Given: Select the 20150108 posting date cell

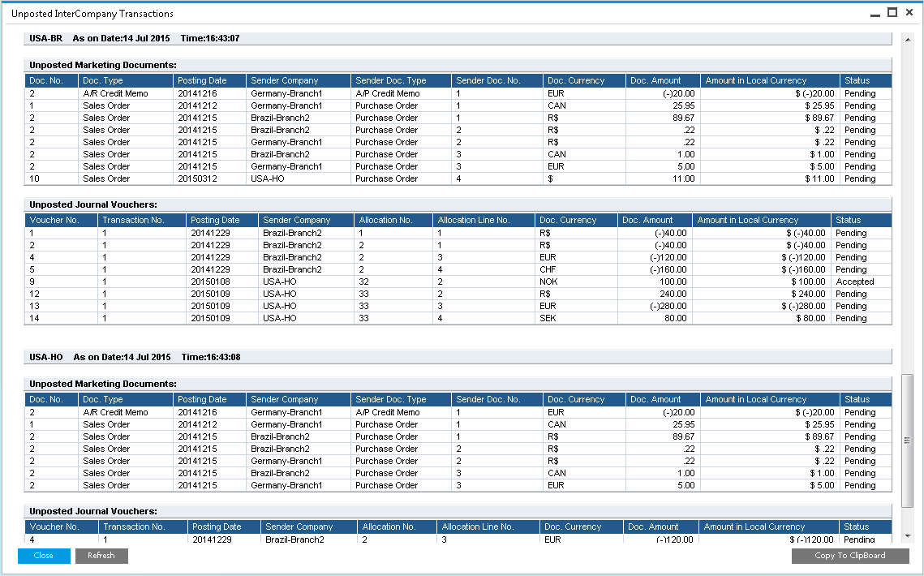Looking at the screenshot, I should [x=222, y=282].
